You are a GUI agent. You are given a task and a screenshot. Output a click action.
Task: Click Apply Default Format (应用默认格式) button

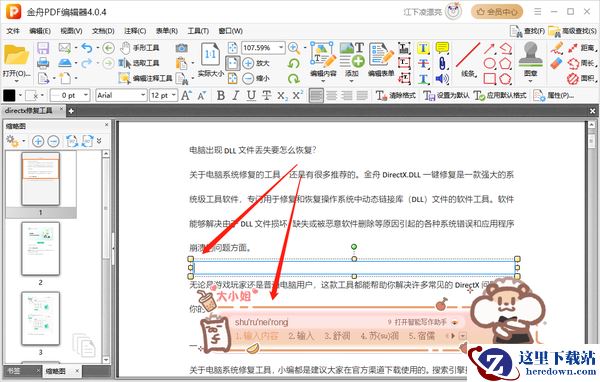(x=500, y=95)
